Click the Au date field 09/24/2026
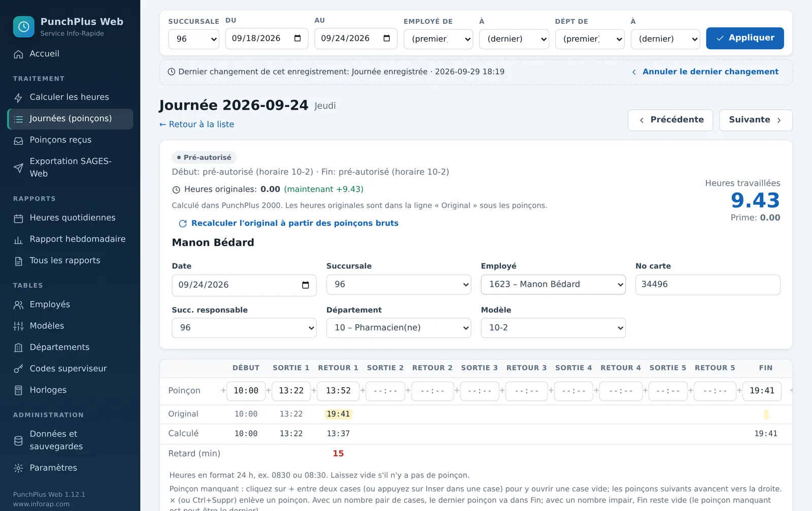Viewport: 812px width, 511px height. pyautogui.click(x=356, y=39)
